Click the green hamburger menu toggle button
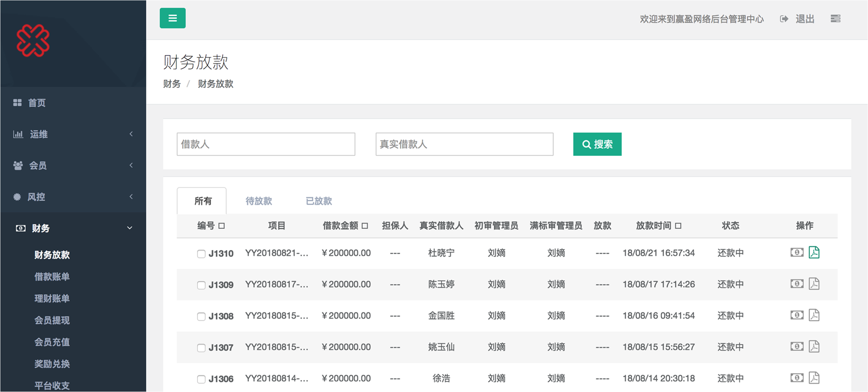This screenshot has height=392, width=868. pyautogui.click(x=173, y=18)
